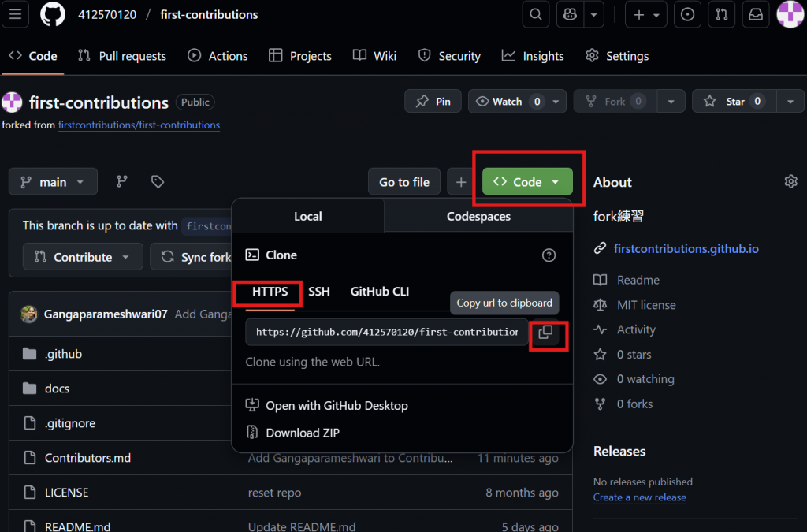The width and height of the screenshot is (807, 532).
Task: Open the Clone help question icon
Action: pyautogui.click(x=549, y=255)
